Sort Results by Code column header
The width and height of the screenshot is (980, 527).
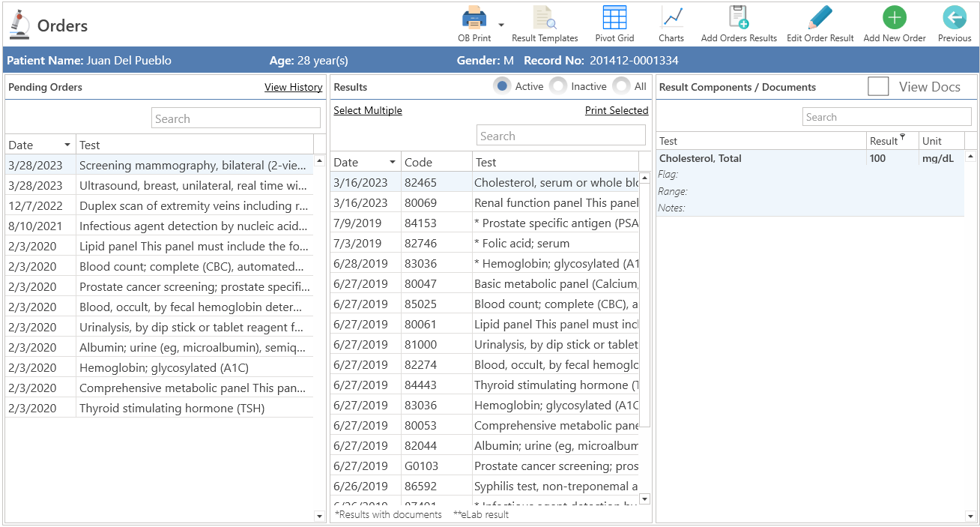point(437,162)
